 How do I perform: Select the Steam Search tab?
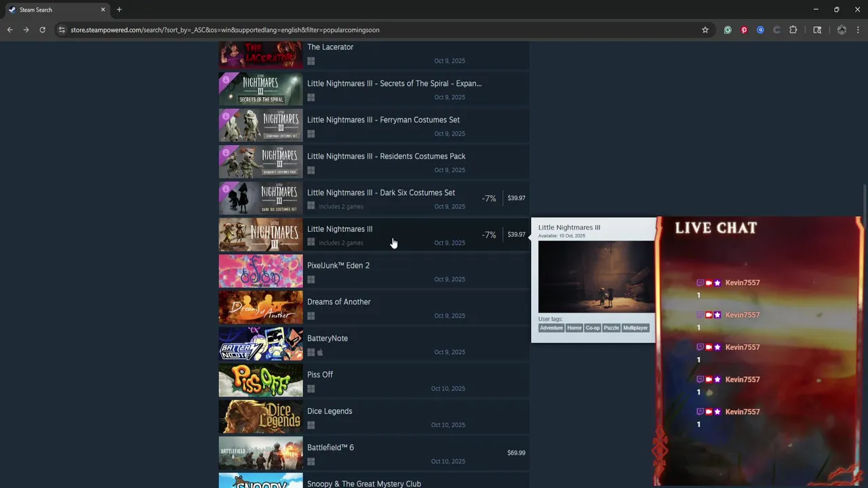point(57,9)
